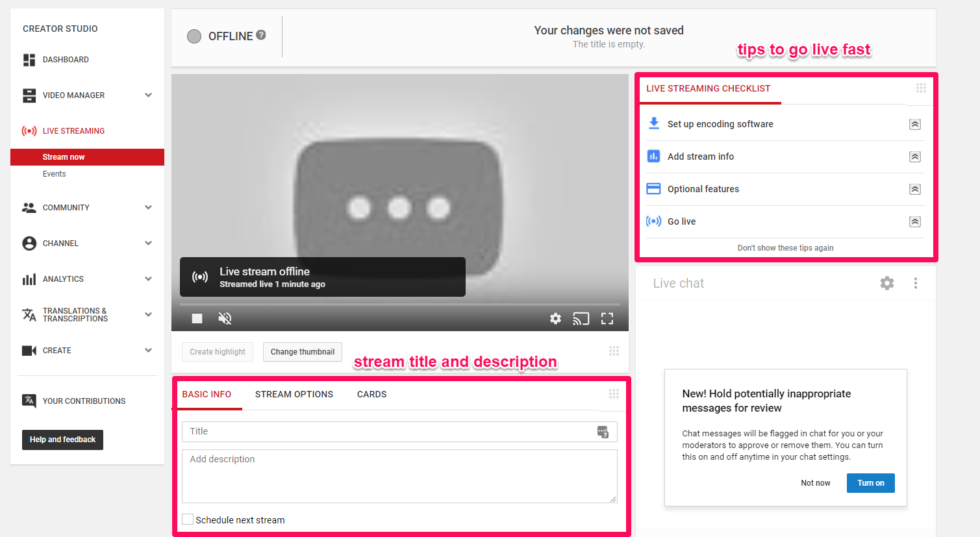This screenshot has height=537, width=980.
Task: Click the Optional features card icon
Action: [x=654, y=189]
